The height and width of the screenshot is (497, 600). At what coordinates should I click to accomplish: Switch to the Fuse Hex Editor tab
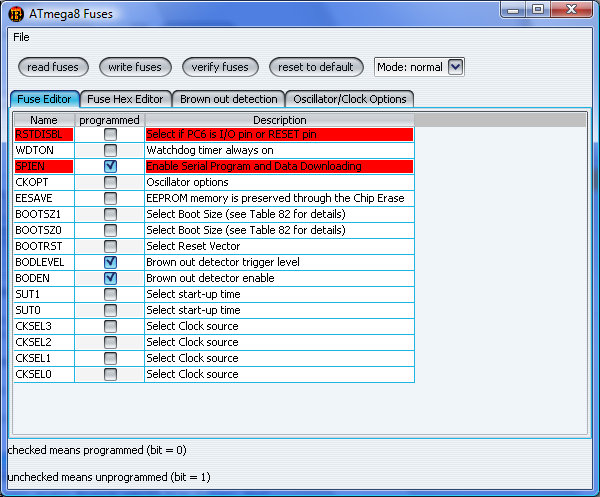point(126,99)
